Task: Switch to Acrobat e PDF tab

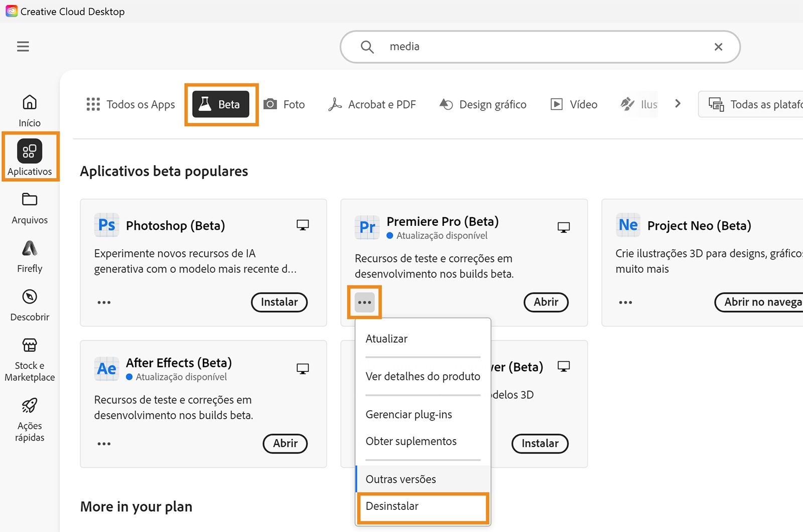Action: (372, 104)
